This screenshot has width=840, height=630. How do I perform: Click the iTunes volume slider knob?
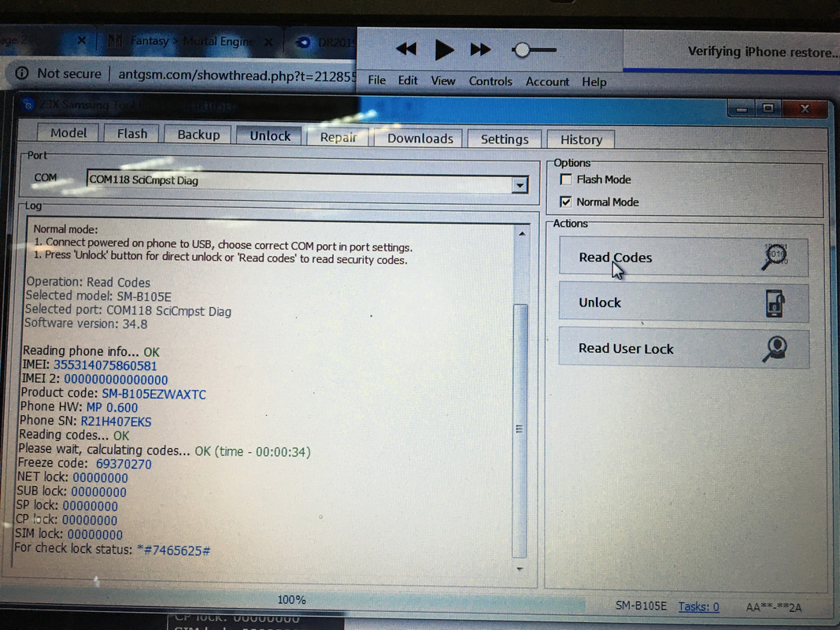520,50
